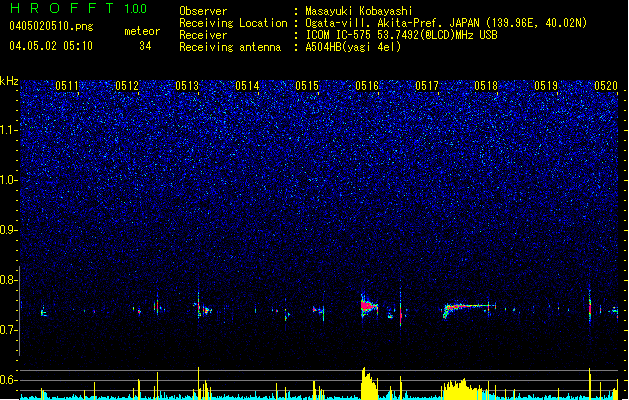629x400 pixels.
Task: Click the 0515 time marker
Action: click(x=307, y=86)
